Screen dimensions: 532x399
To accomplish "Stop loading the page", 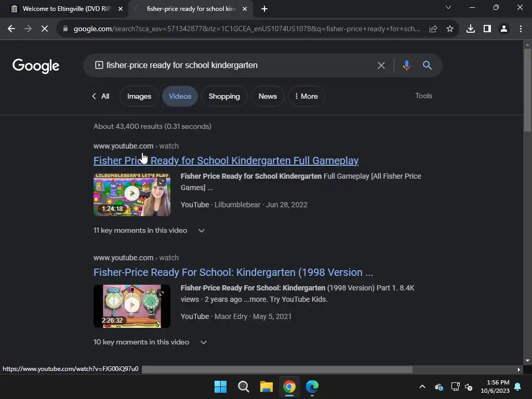I will [x=45, y=29].
